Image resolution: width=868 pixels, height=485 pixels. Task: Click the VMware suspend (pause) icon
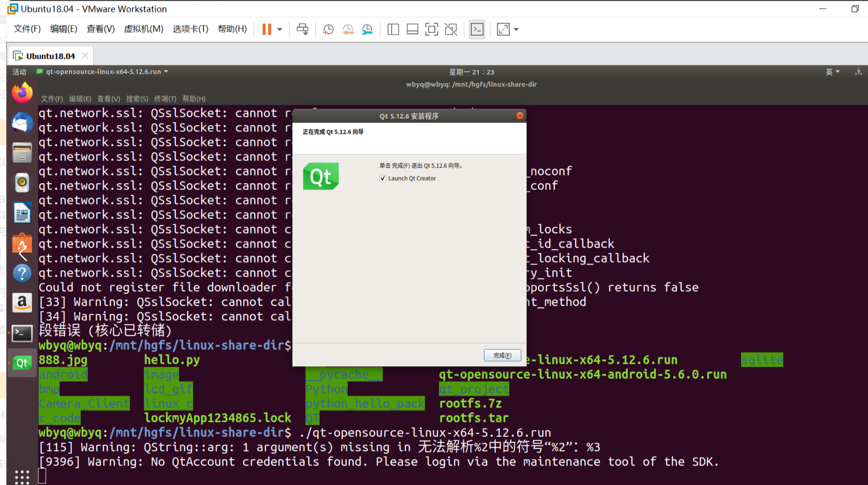pos(267,29)
